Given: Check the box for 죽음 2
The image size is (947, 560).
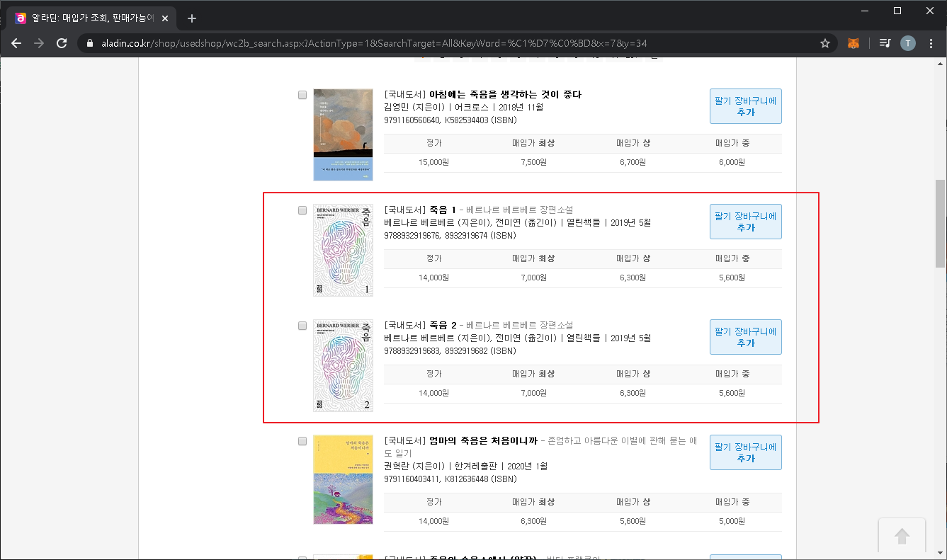Looking at the screenshot, I should coord(302,326).
